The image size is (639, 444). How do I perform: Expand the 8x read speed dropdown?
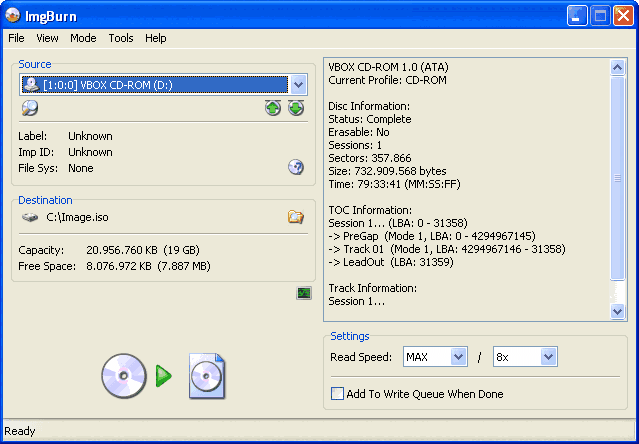pyautogui.click(x=548, y=356)
